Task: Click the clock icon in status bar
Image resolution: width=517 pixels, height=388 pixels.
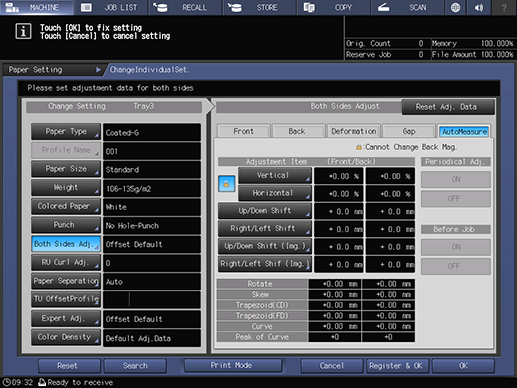Action: click(7, 382)
